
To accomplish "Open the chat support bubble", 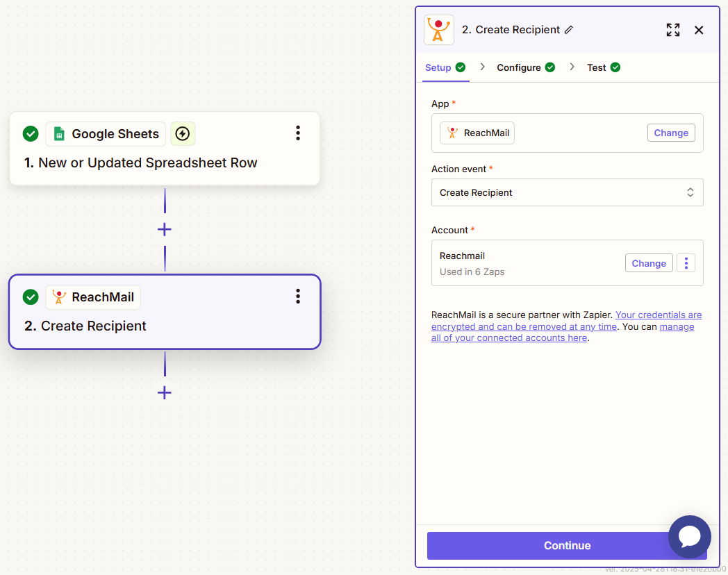I will coord(690,537).
